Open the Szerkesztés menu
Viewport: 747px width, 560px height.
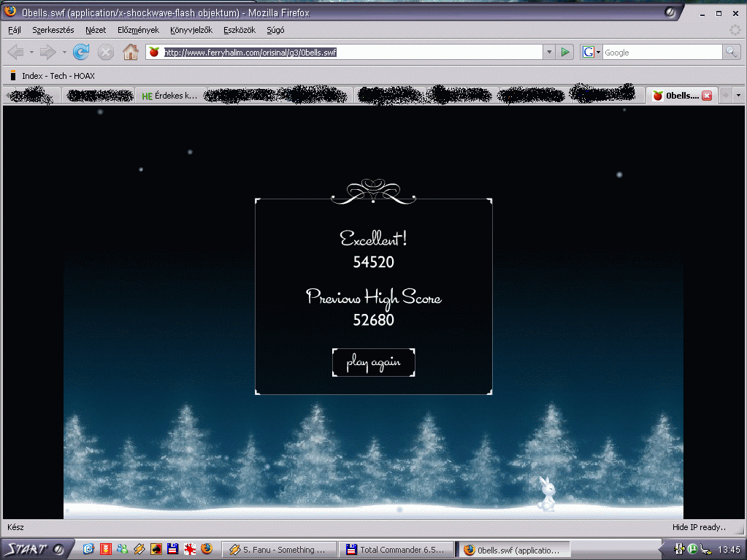[x=53, y=30]
